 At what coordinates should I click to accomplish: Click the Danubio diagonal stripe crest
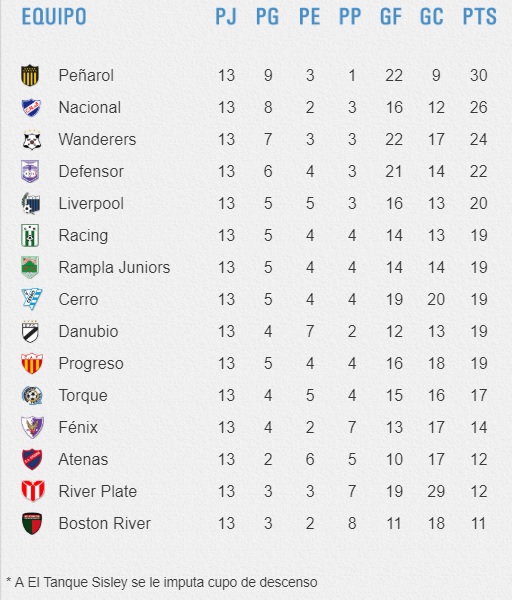[x=30, y=331]
